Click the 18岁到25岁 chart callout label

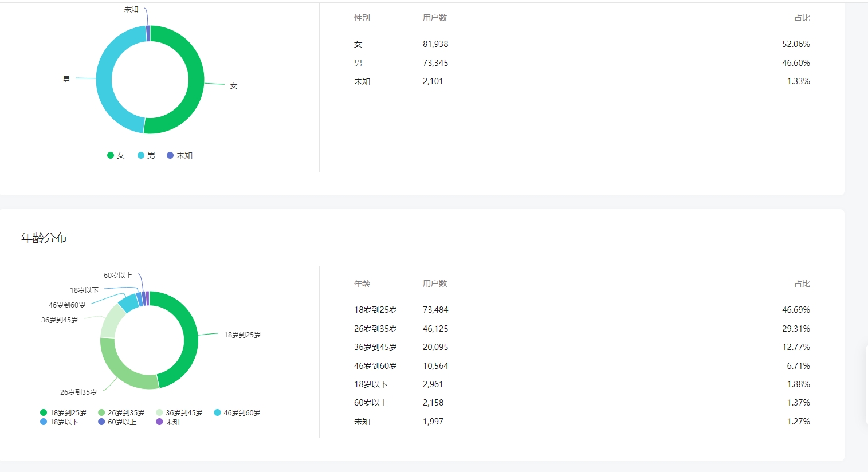click(242, 335)
